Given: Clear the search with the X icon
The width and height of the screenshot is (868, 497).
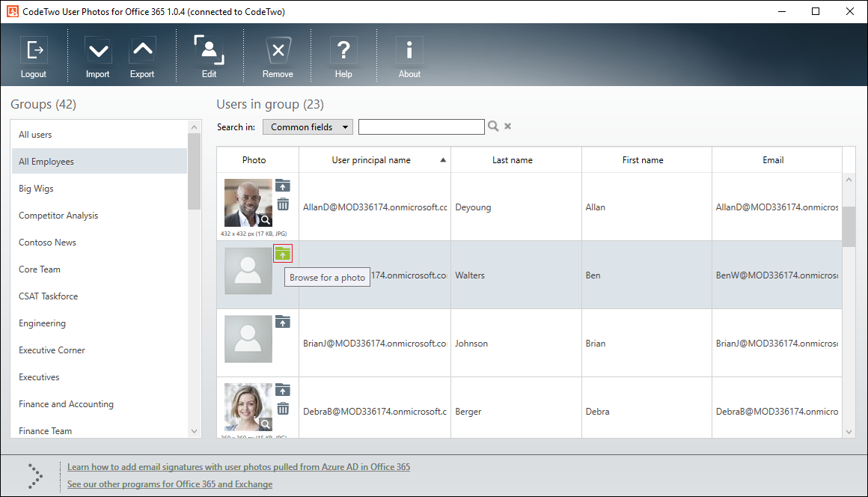Looking at the screenshot, I should 507,126.
